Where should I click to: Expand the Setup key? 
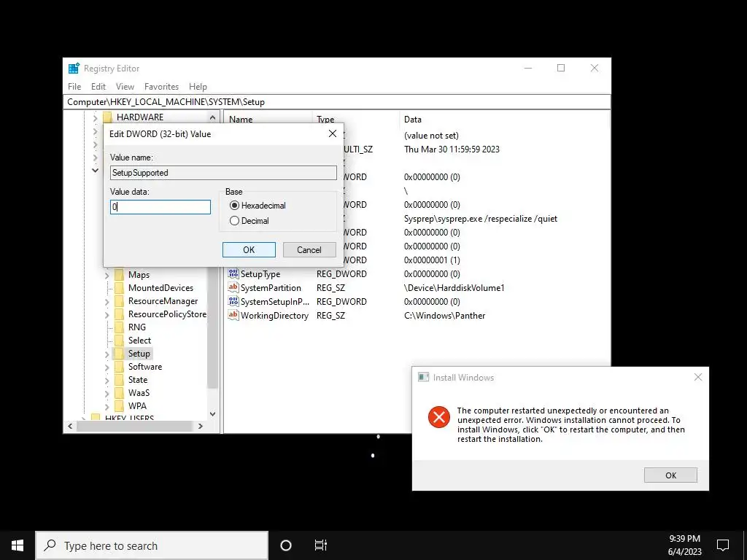[x=107, y=354]
